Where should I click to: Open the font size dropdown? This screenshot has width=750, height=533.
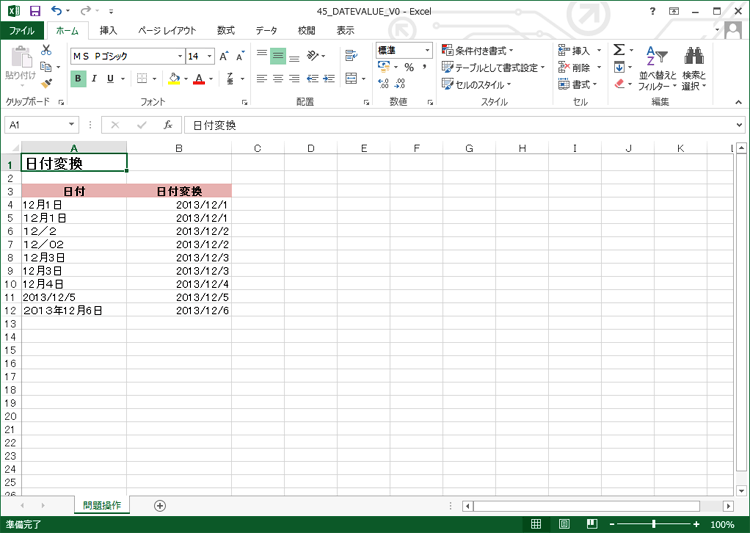(210, 56)
